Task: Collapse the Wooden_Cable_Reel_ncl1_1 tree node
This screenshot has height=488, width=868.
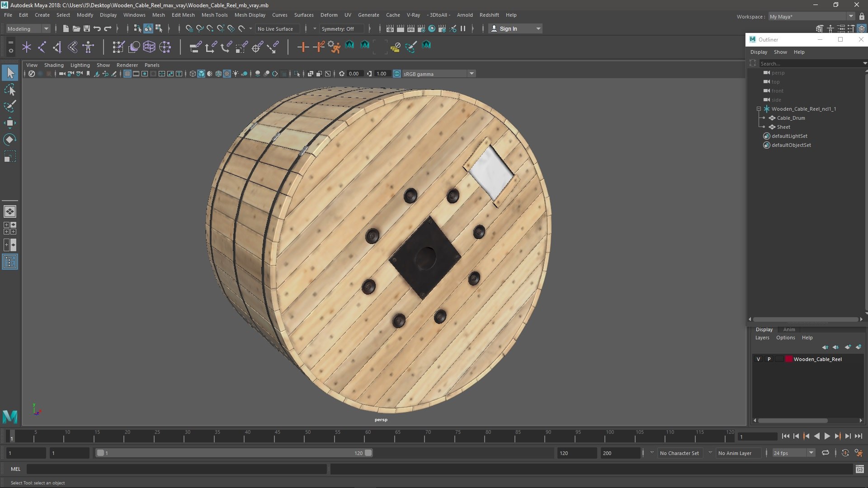Action: (x=759, y=109)
